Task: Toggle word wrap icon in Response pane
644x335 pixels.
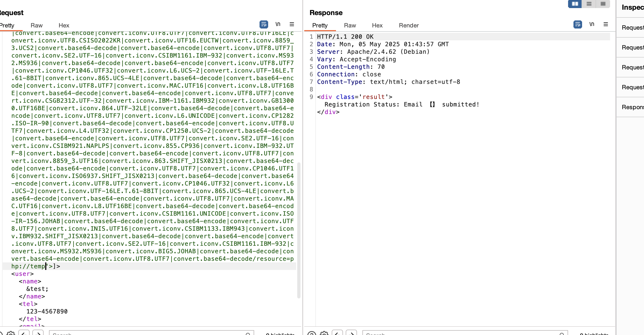Action: tap(577, 24)
